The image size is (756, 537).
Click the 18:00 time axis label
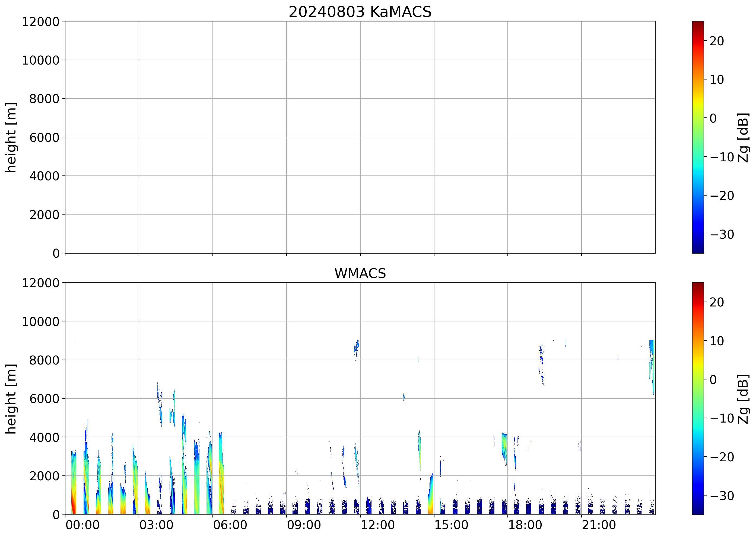[x=525, y=525]
